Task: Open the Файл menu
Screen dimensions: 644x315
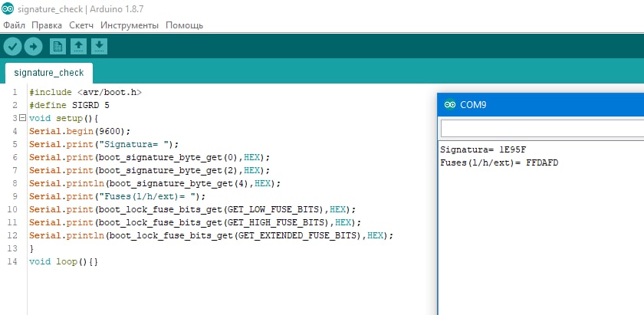Action: point(15,25)
